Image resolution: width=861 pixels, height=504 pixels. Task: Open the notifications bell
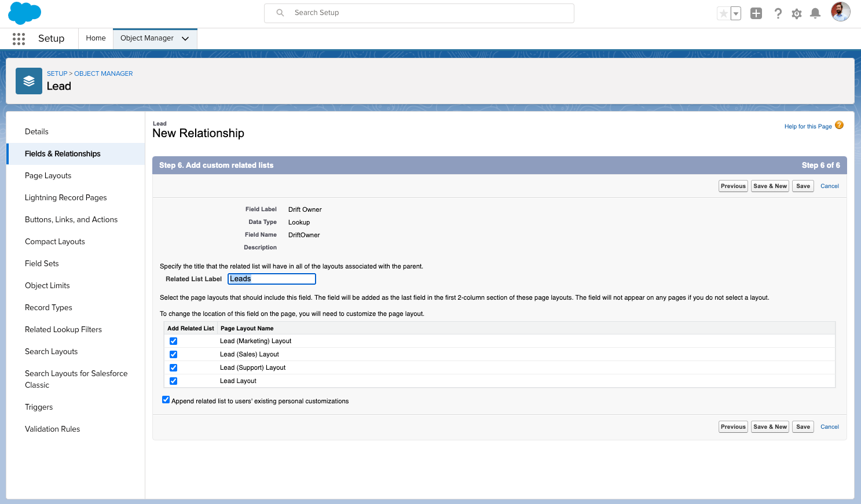815,13
